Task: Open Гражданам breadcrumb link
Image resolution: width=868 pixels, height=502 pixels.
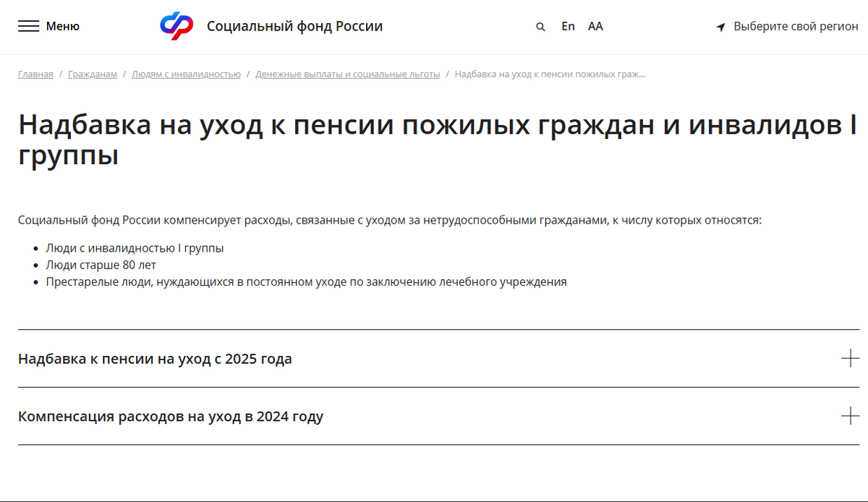Action: pos(93,75)
